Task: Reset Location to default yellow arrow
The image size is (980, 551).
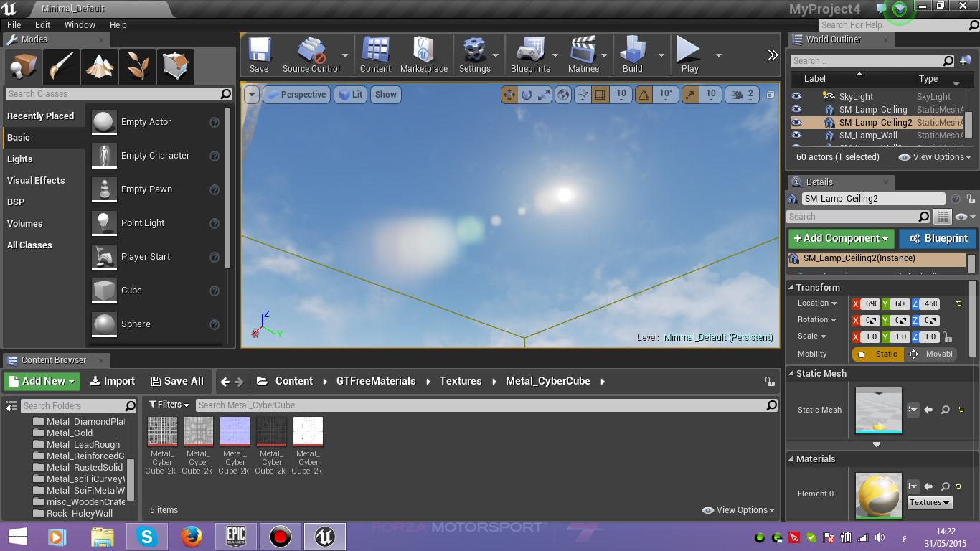Action: [959, 303]
